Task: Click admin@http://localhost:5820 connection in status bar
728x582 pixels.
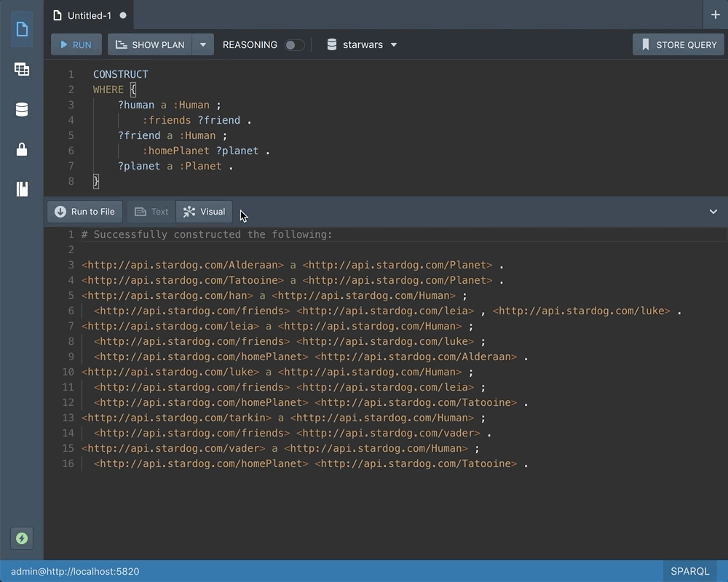Action: click(75, 571)
